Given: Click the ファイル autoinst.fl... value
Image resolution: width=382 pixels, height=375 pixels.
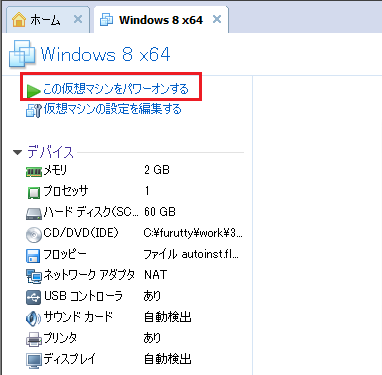Looking at the screenshot, I should click(191, 254).
